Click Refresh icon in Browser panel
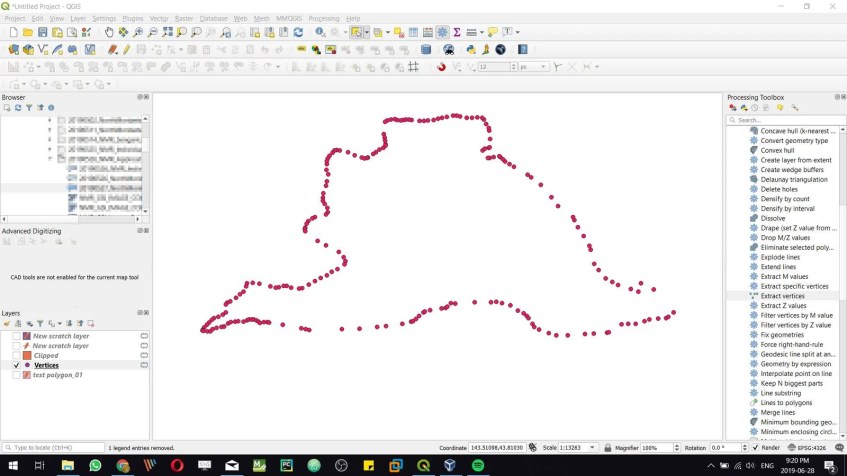Screen dimensions: 847x476 click(18, 108)
